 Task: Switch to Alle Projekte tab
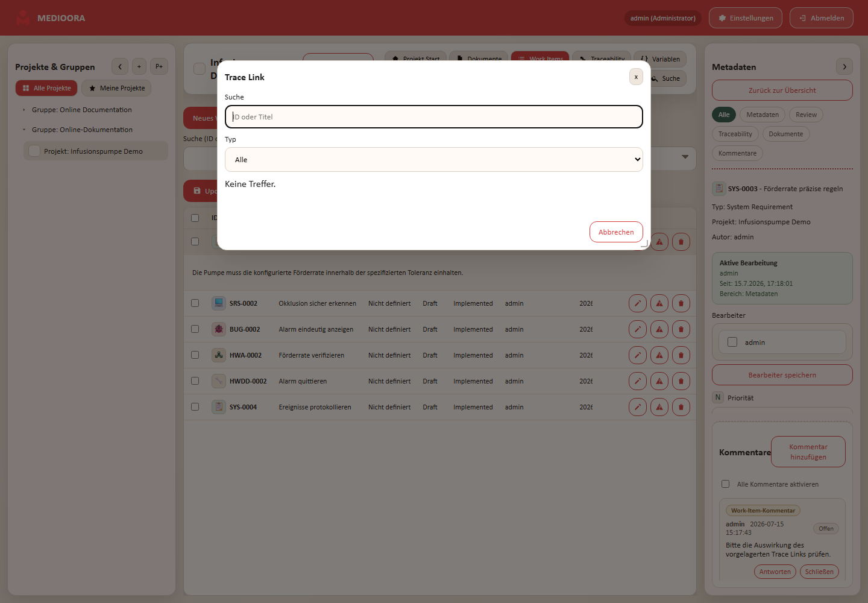46,88
